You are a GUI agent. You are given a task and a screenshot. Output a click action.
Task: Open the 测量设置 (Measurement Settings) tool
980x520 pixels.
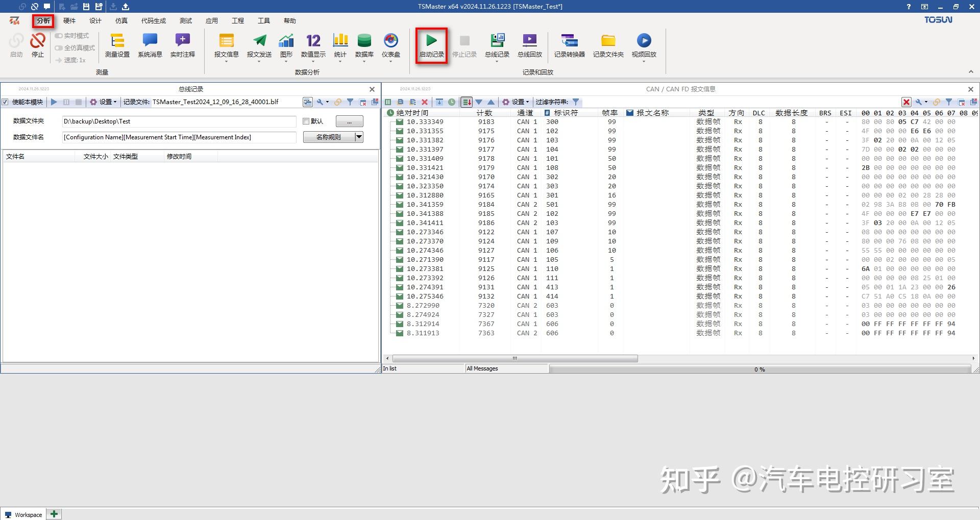pyautogui.click(x=117, y=46)
